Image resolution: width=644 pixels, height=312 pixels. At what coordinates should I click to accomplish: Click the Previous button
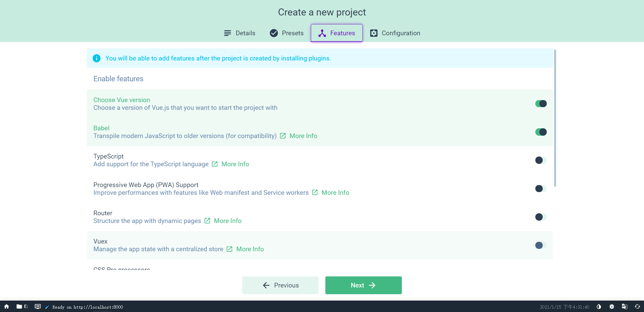(280, 285)
